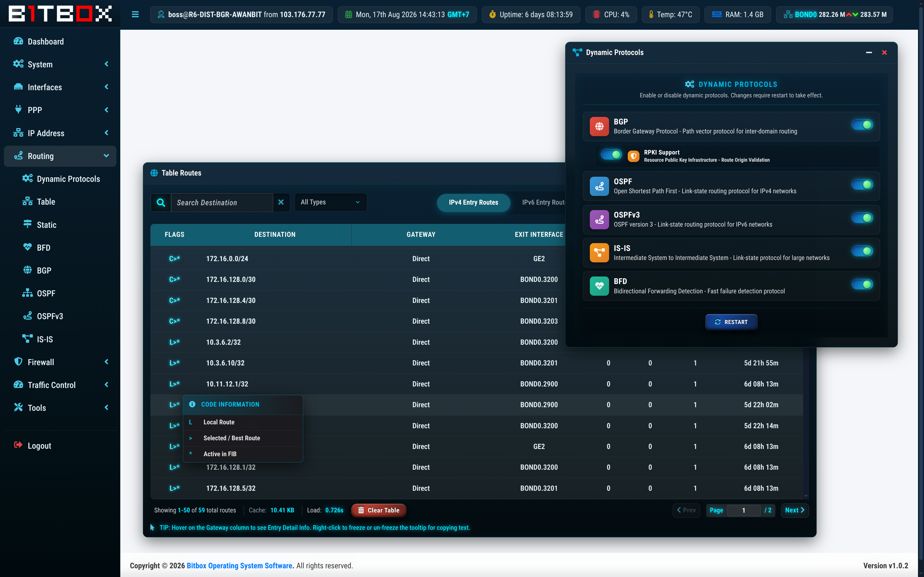The image size is (924, 577).
Task: Click the orange IS-IS protocol icon
Action: (599, 253)
